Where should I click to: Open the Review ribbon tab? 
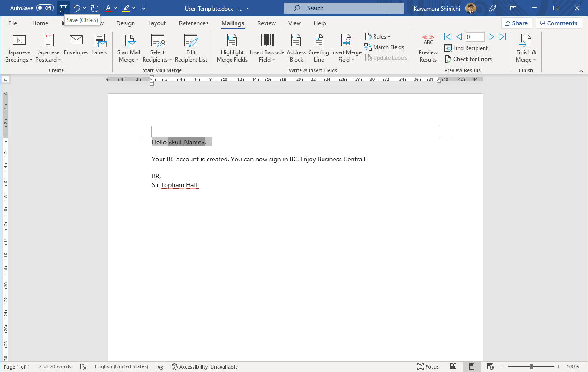(266, 23)
